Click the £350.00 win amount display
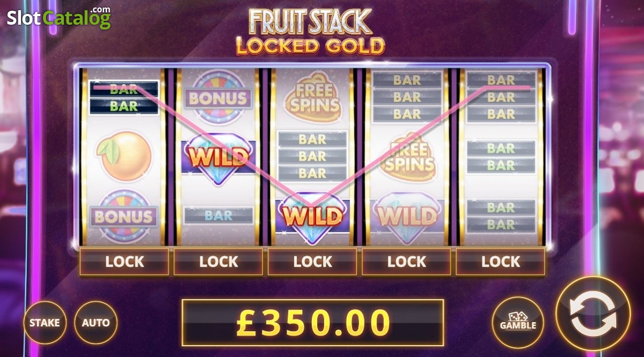The height and width of the screenshot is (357, 644). tap(313, 323)
